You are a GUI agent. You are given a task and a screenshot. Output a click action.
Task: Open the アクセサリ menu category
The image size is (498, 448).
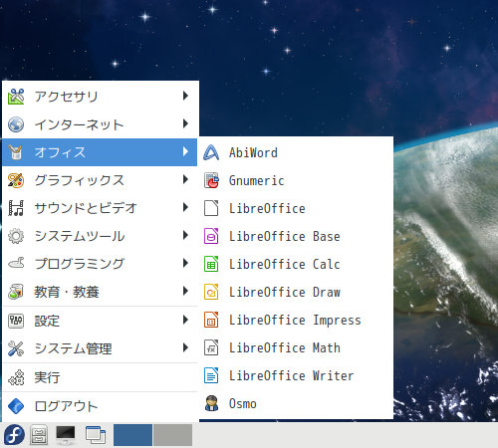tap(100, 97)
